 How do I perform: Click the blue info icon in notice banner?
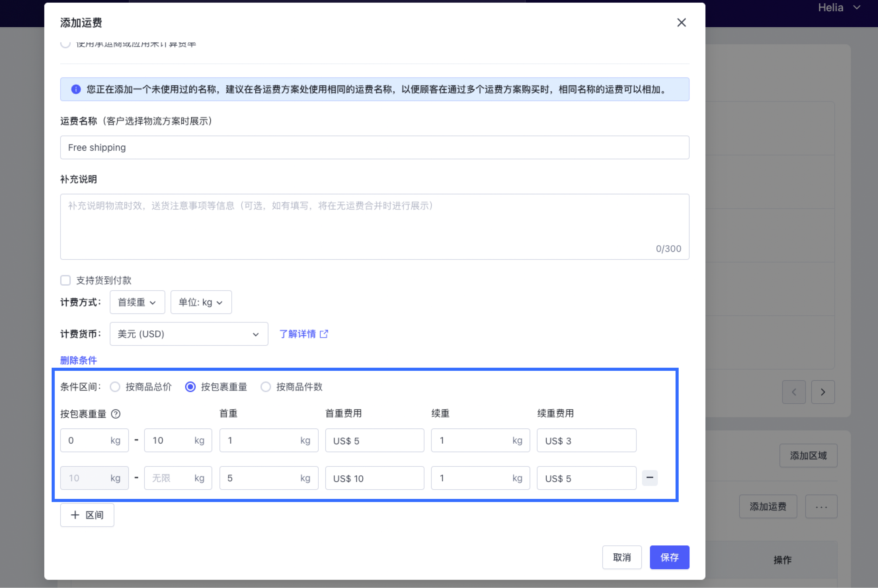point(76,89)
